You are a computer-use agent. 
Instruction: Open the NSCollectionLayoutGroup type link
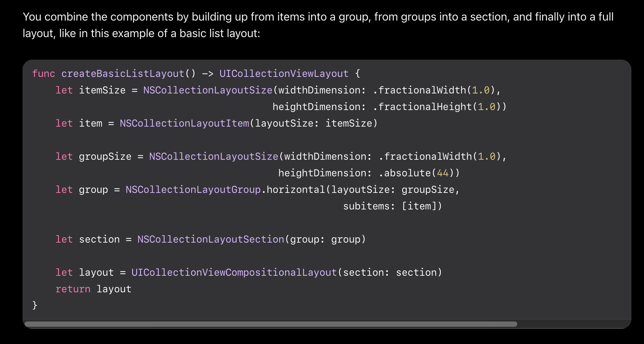[x=193, y=190]
